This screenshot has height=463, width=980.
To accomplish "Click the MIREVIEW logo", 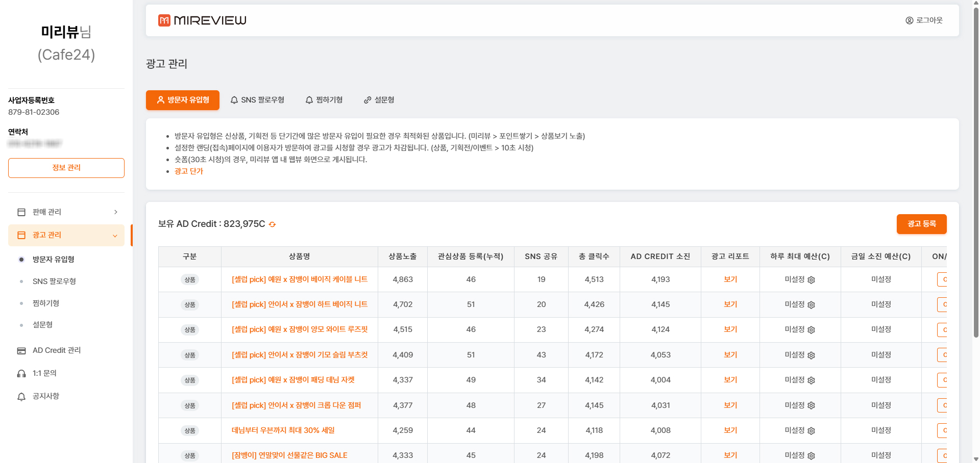I will click(x=202, y=20).
